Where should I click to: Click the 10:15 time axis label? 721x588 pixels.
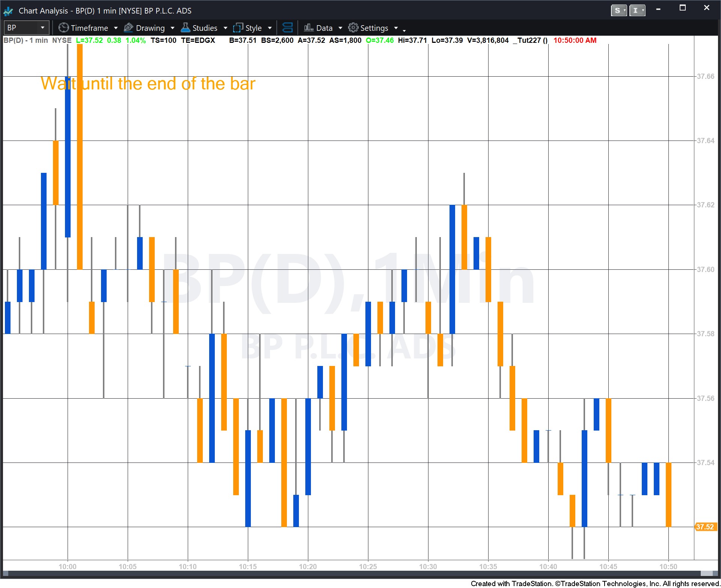pyautogui.click(x=248, y=567)
